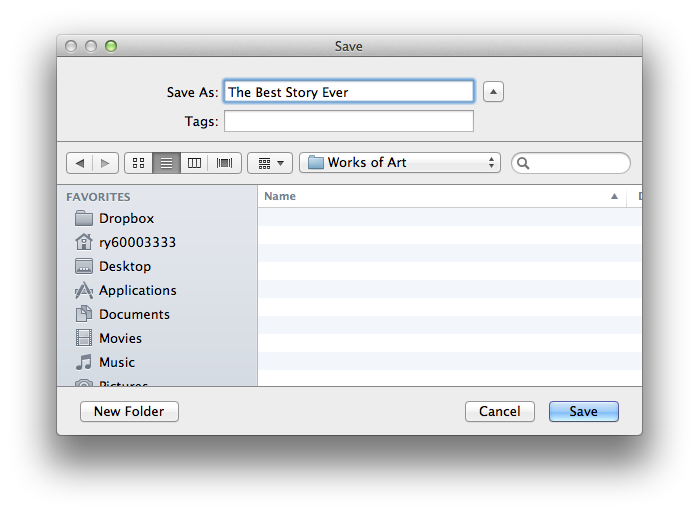Switch to list view
The image size is (699, 514).
pos(166,163)
